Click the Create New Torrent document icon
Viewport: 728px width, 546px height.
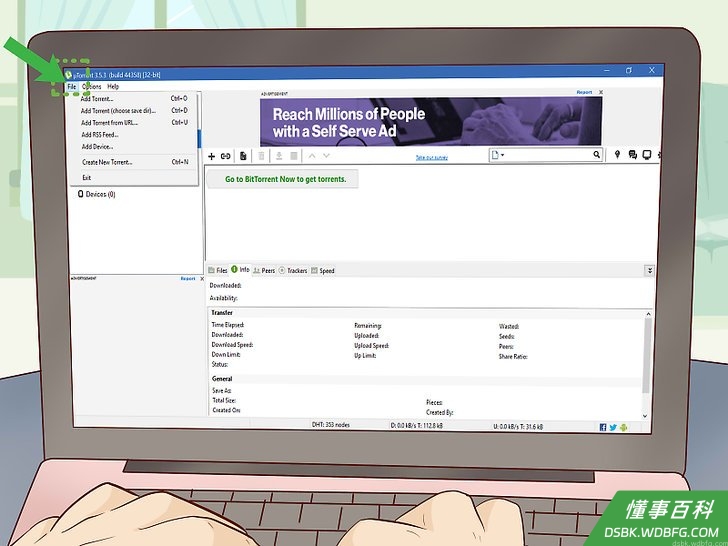click(x=243, y=156)
